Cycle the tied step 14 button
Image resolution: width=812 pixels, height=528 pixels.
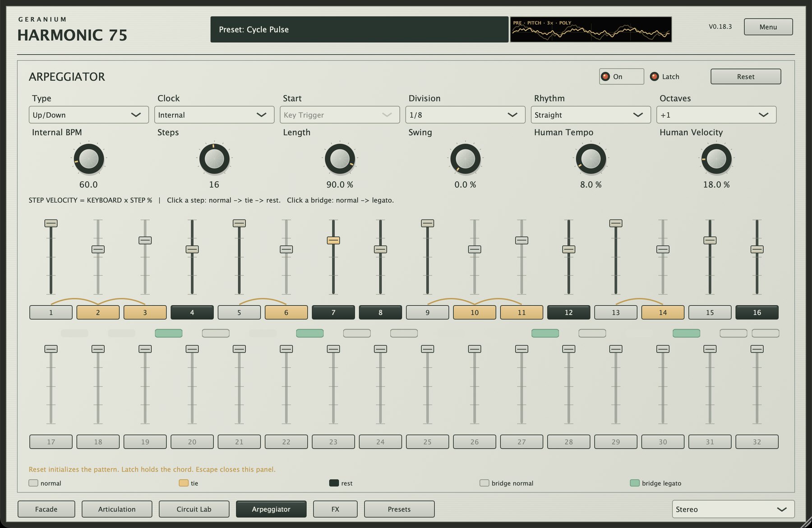pos(663,312)
